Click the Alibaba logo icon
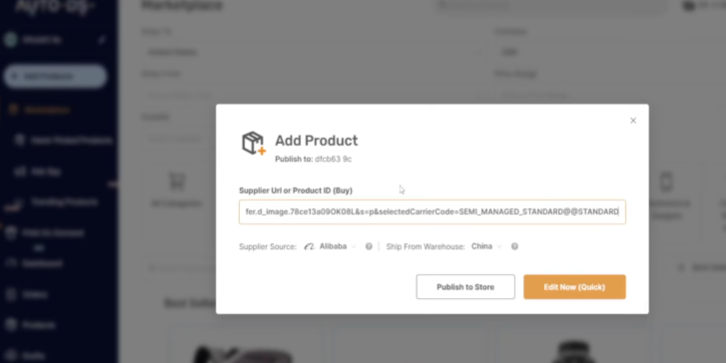The image size is (726, 363). click(x=309, y=247)
